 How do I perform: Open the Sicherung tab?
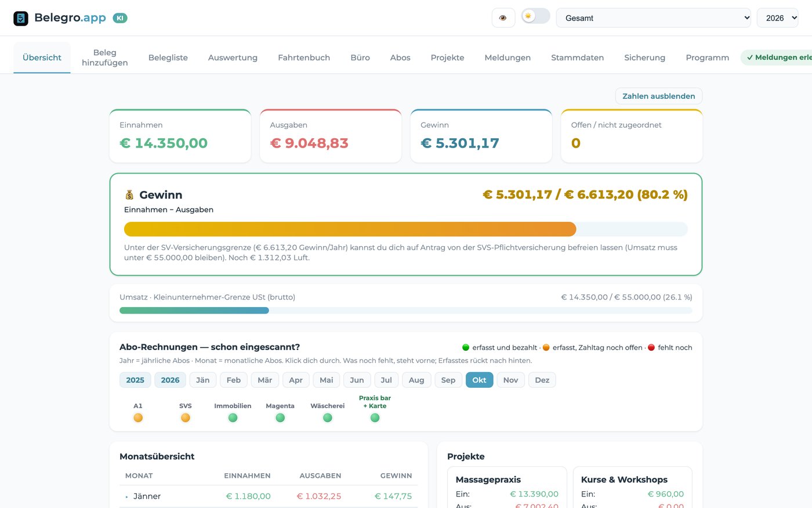(x=644, y=57)
